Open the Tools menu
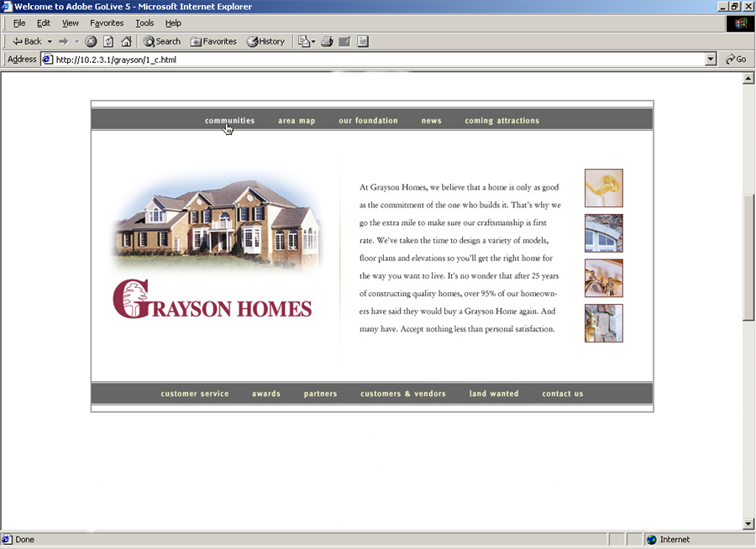756x549 pixels. (144, 24)
